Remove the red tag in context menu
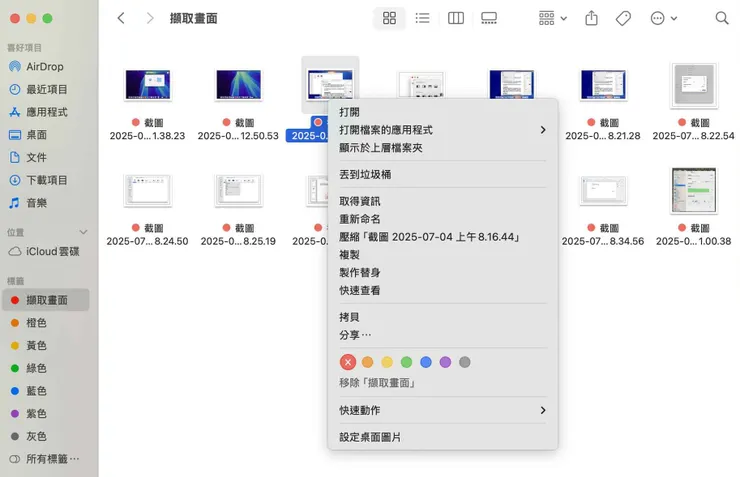This screenshot has width=740, height=477. [x=348, y=362]
